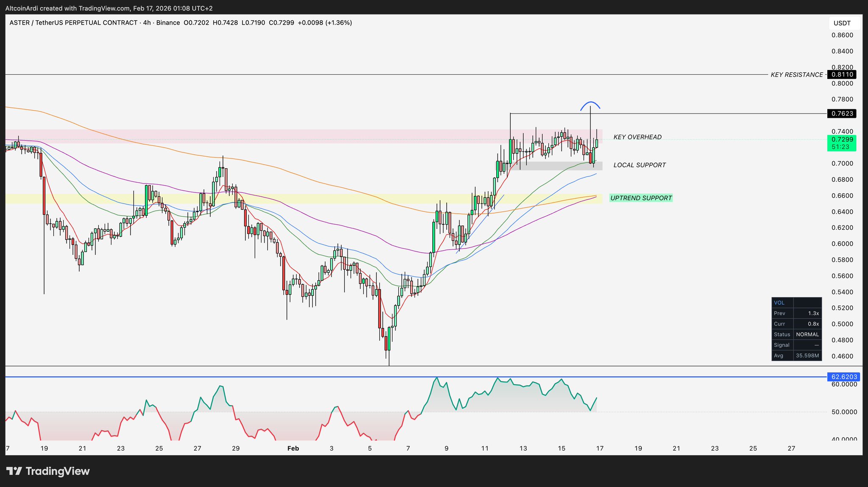Click the Avg 35.598M table row
The width and height of the screenshot is (868, 487).
point(796,356)
